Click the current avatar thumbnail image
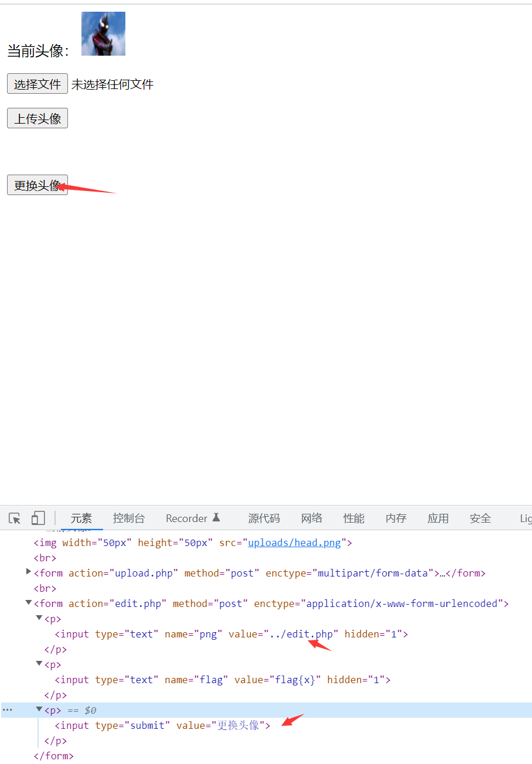 coord(103,33)
